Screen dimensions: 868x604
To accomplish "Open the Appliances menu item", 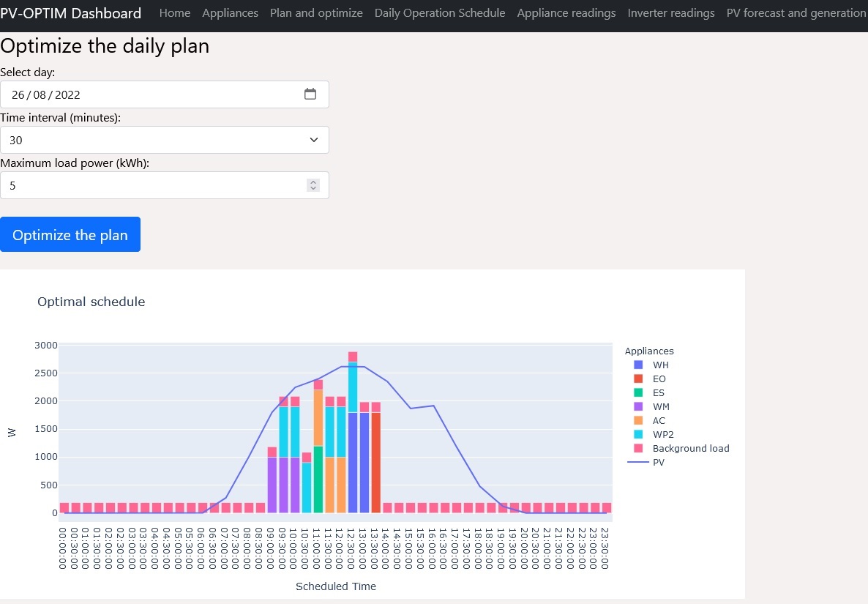I will click(230, 13).
